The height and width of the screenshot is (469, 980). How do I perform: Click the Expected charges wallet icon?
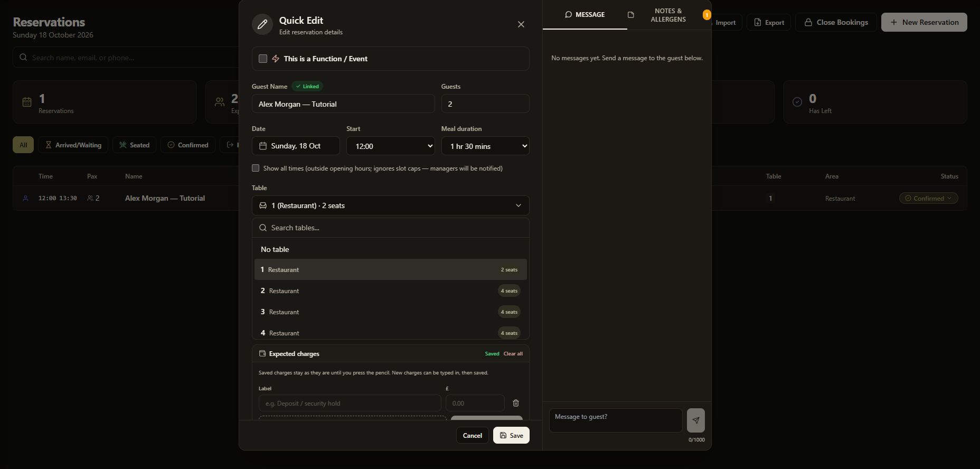click(x=262, y=353)
